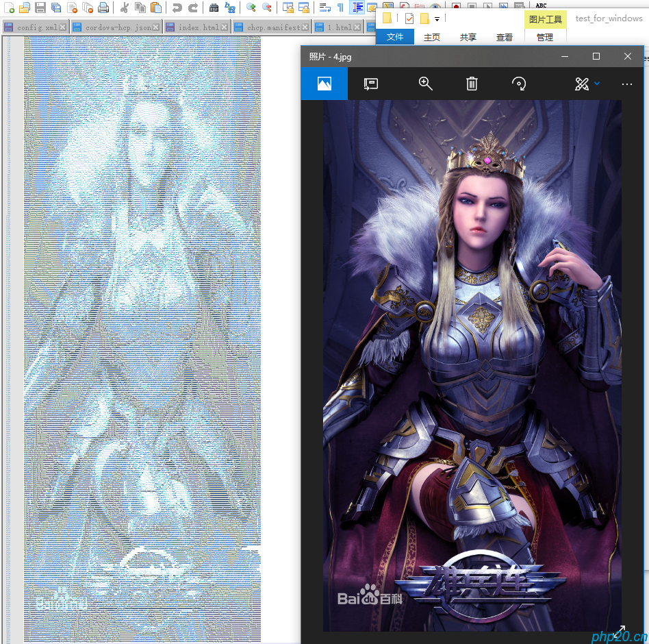
Task: Open the 文件 menu in File Explorer
Action: pyautogui.click(x=395, y=37)
